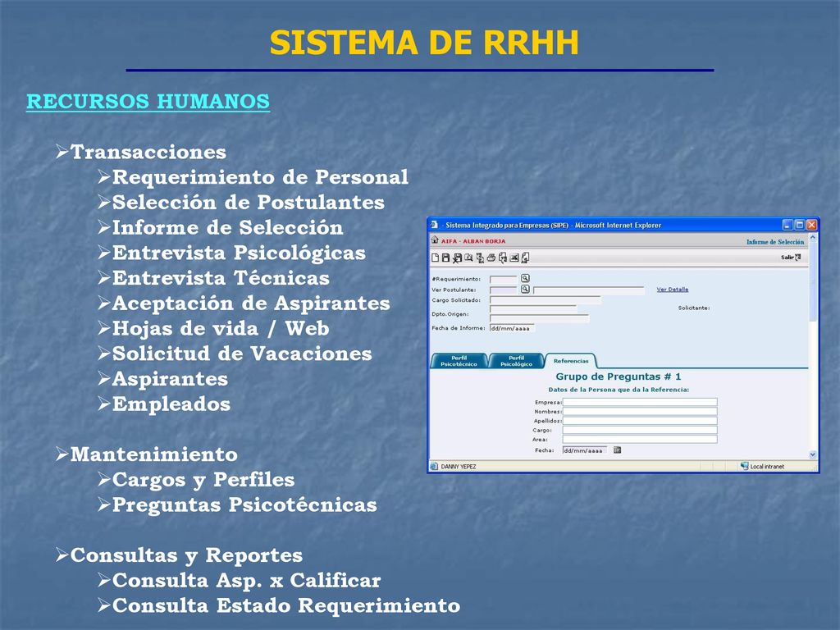
Task: Click the lookup magnifier next to Ver Postulante
Action: point(525,289)
